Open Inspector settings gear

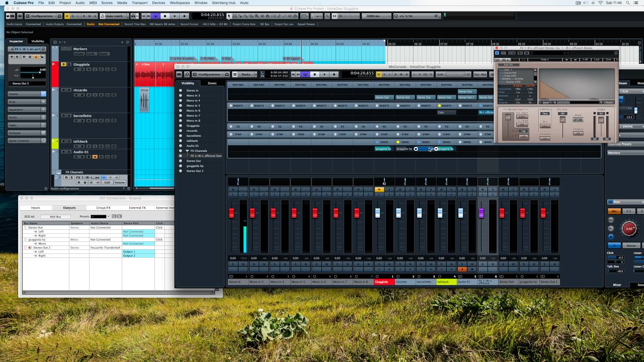46,189
